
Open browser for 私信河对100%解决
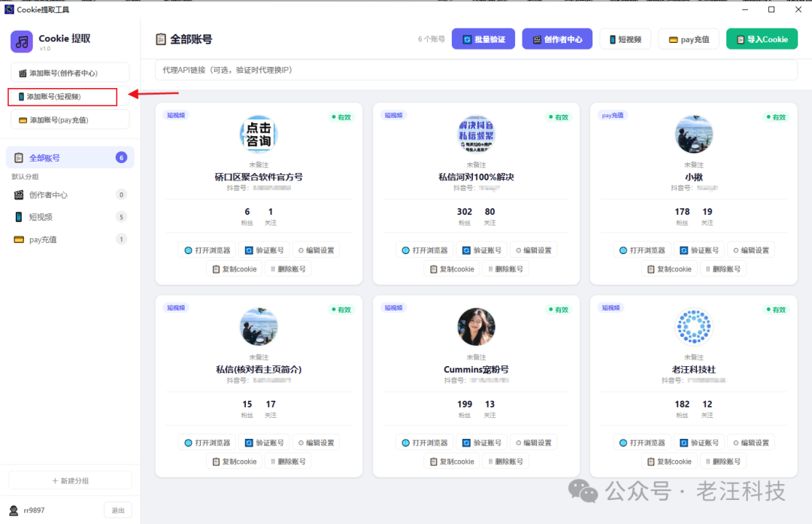point(425,250)
